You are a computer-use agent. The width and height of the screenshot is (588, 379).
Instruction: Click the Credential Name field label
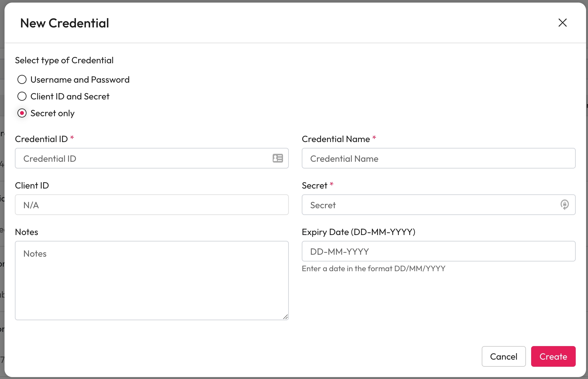336,139
